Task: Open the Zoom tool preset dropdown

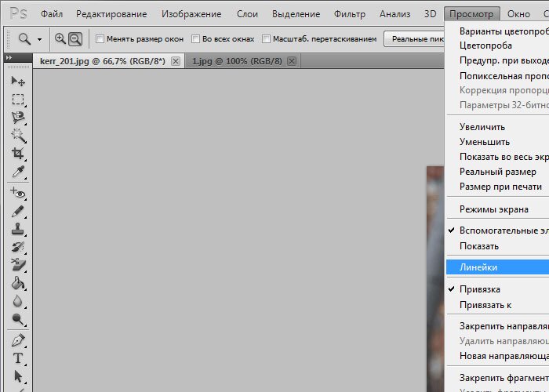Action: [39, 39]
